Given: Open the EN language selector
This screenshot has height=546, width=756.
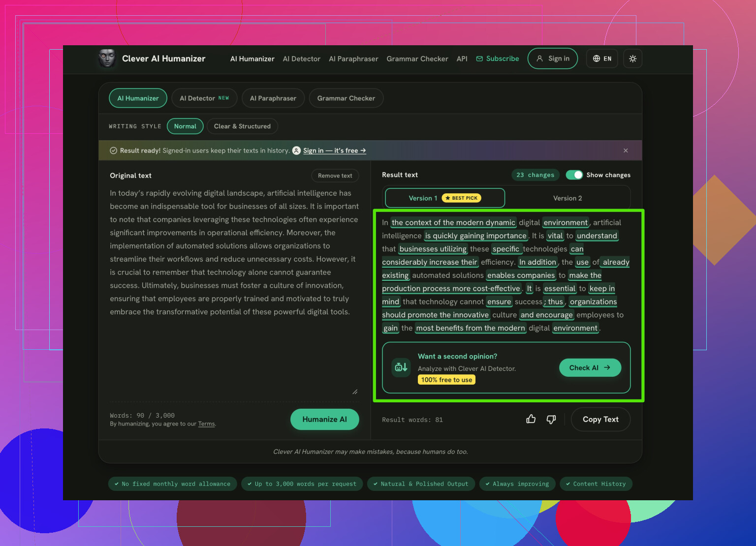Looking at the screenshot, I should (602, 59).
